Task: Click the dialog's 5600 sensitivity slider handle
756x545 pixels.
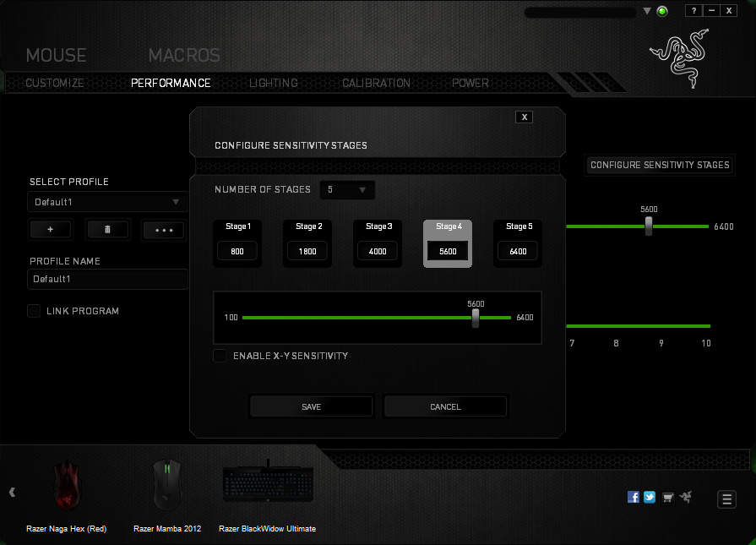Action: [x=476, y=318]
